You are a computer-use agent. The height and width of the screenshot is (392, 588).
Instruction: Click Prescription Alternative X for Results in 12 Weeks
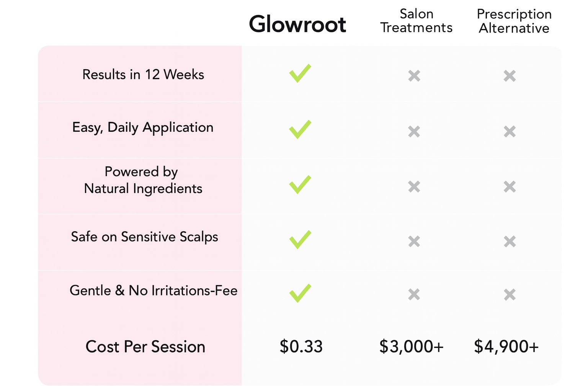[510, 76]
